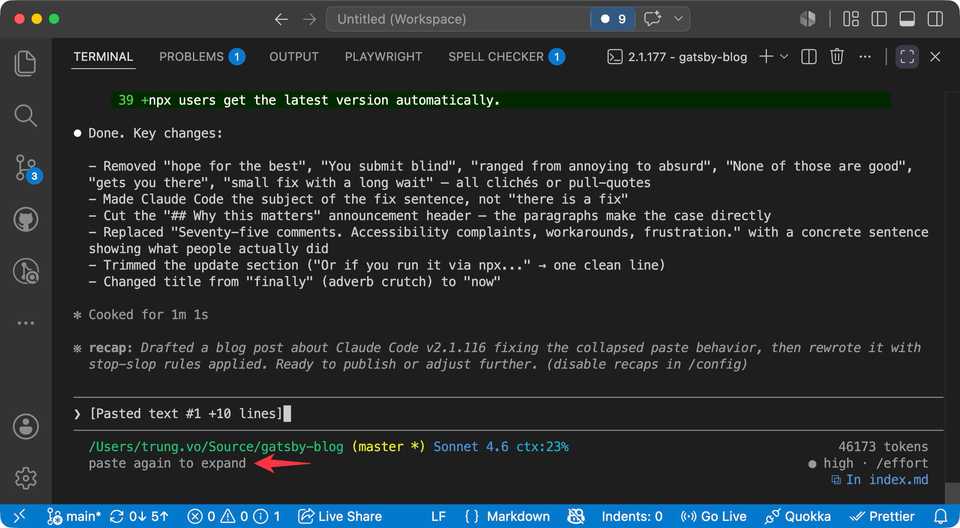
Task: Open the Manage gear icon
Action: pos(26,478)
